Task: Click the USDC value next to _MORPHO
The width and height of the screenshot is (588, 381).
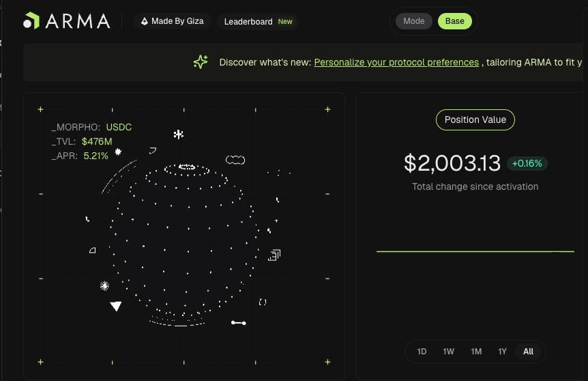Action: (x=119, y=127)
